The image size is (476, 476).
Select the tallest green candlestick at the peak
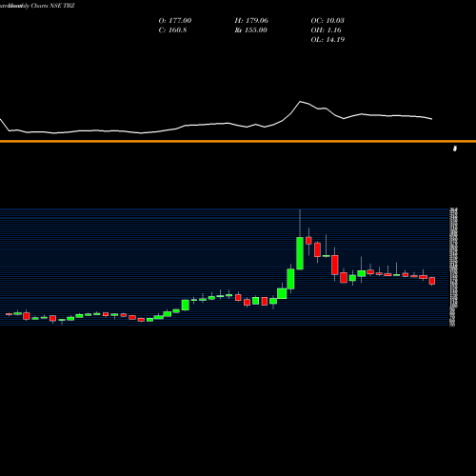tap(300, 253)
